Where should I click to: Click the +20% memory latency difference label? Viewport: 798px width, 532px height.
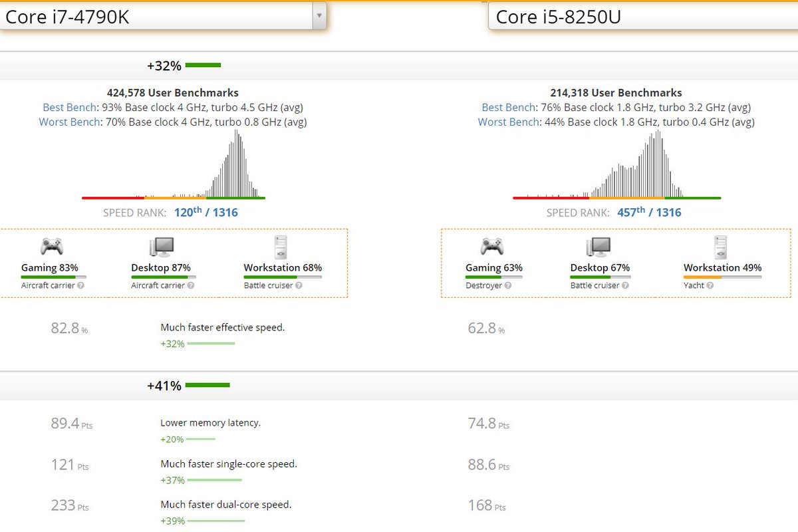[x=172, y=439]
